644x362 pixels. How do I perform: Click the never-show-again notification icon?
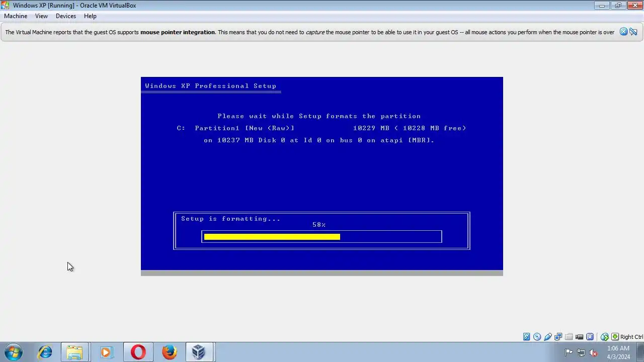(633, 32)
